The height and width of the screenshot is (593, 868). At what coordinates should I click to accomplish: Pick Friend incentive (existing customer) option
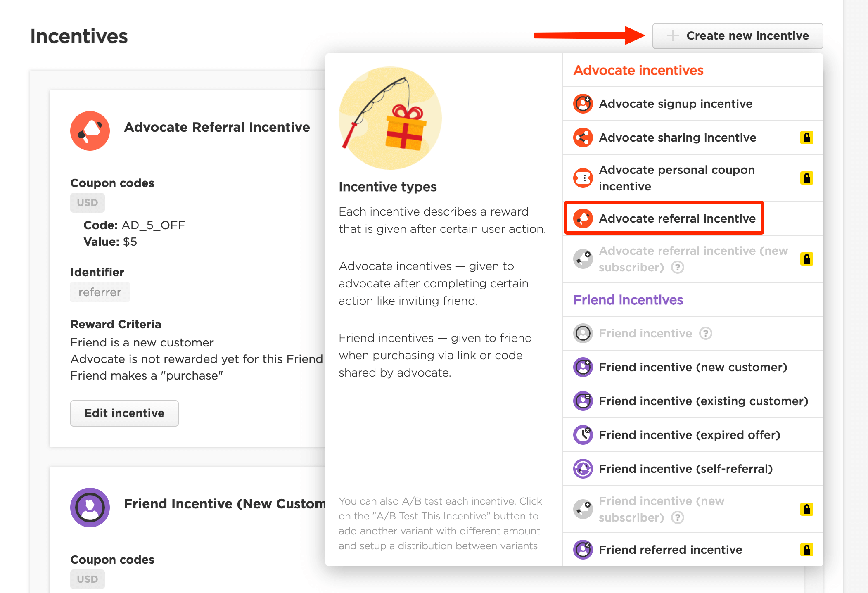[x=703, y=401]
